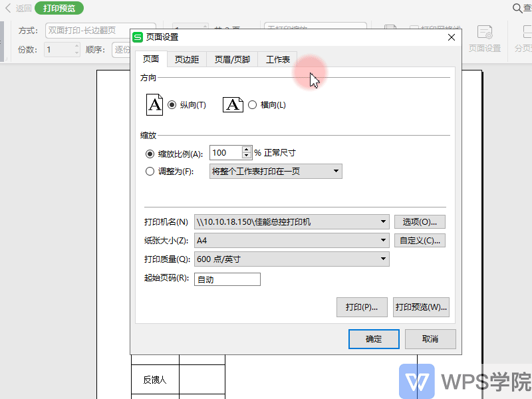This screenshot has height=399, width=532.
Task: Cancel the dialog with 取消
Action: (430, 339)
